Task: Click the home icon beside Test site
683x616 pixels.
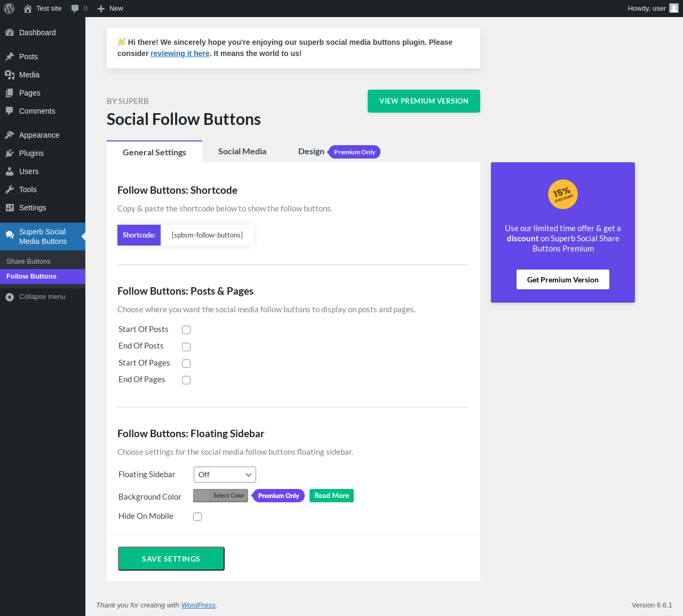Action: click(x=28, y=9)
